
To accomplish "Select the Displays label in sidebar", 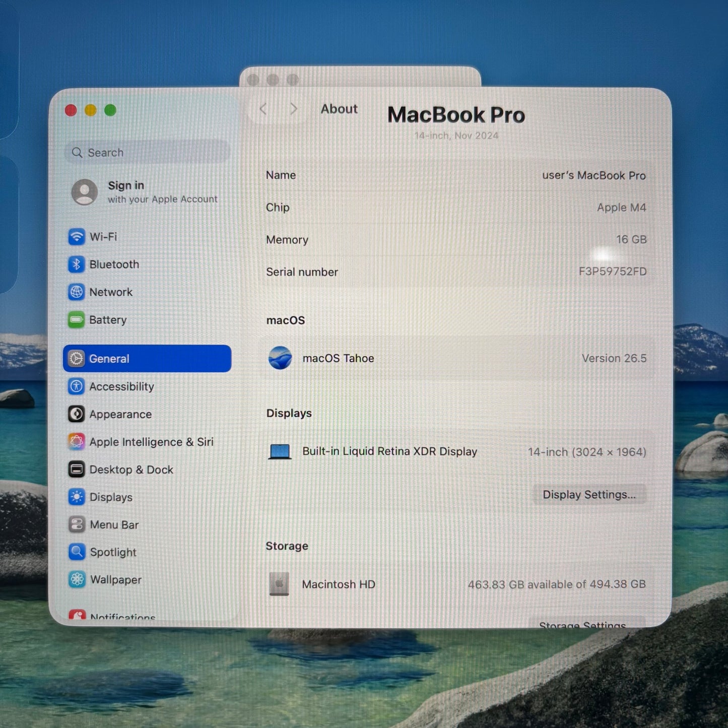I will [x=111, y=497].
